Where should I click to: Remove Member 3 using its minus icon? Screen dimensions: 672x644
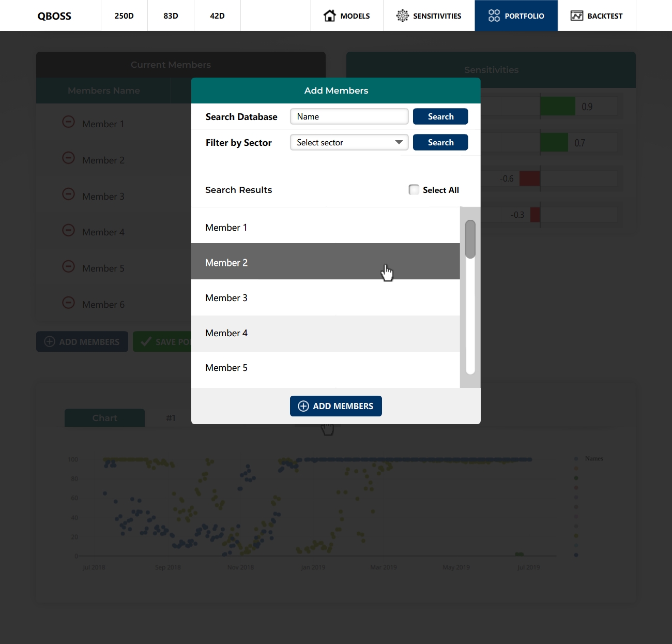68,194
